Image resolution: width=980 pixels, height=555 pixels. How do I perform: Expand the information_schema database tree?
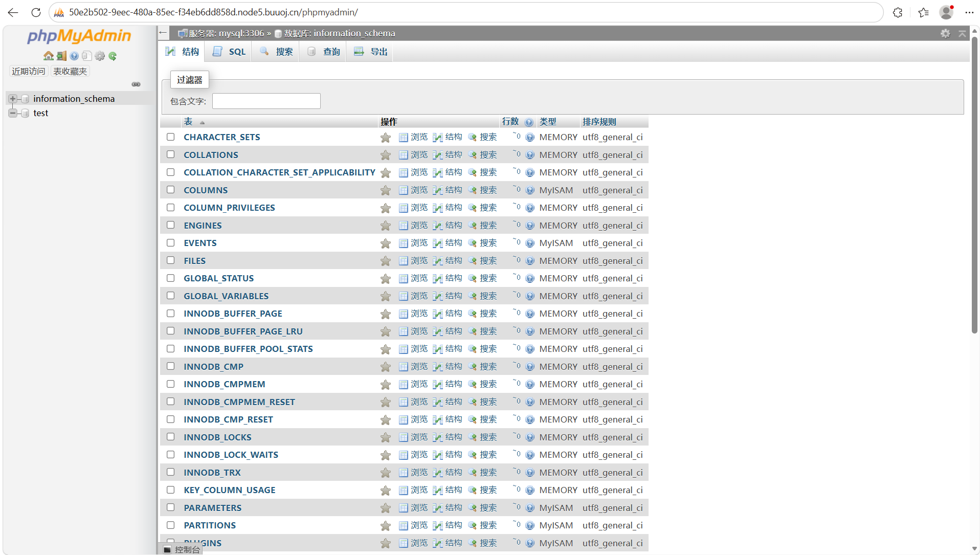coord(12,99)
